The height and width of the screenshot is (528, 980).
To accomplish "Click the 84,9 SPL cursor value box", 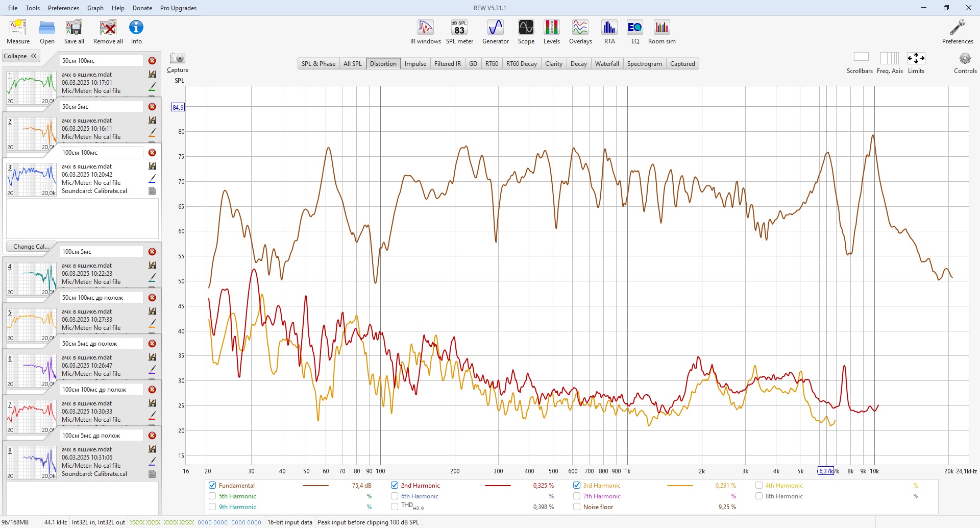I will tap(178, 107).
